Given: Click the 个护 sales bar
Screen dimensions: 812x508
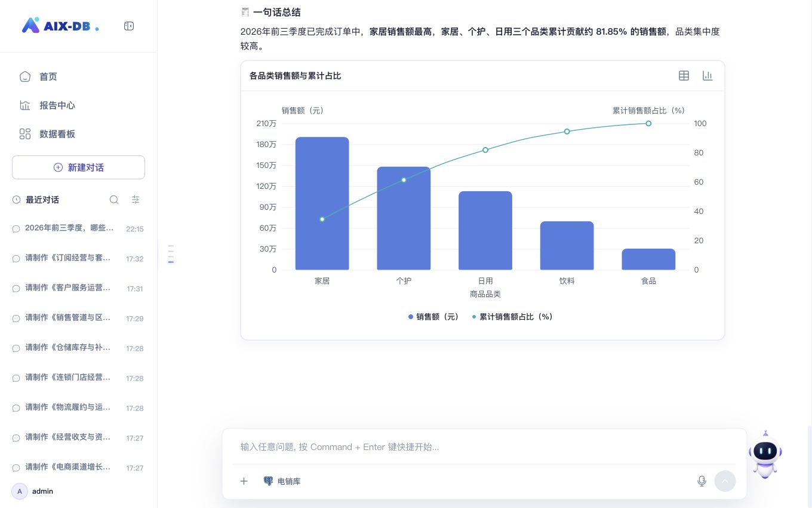Looking at the screenshot, I should 404,218.
